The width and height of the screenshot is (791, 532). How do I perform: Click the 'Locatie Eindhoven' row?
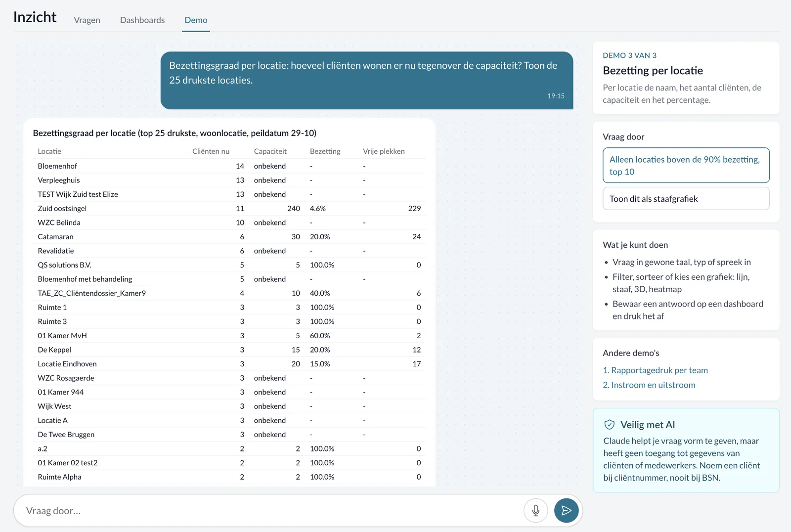click(229, 364)
